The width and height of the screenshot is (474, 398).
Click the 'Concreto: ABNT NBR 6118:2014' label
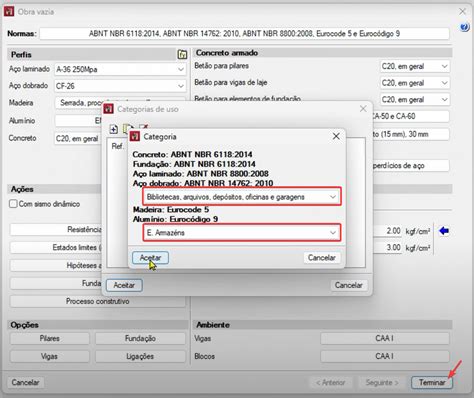[192, 155]
